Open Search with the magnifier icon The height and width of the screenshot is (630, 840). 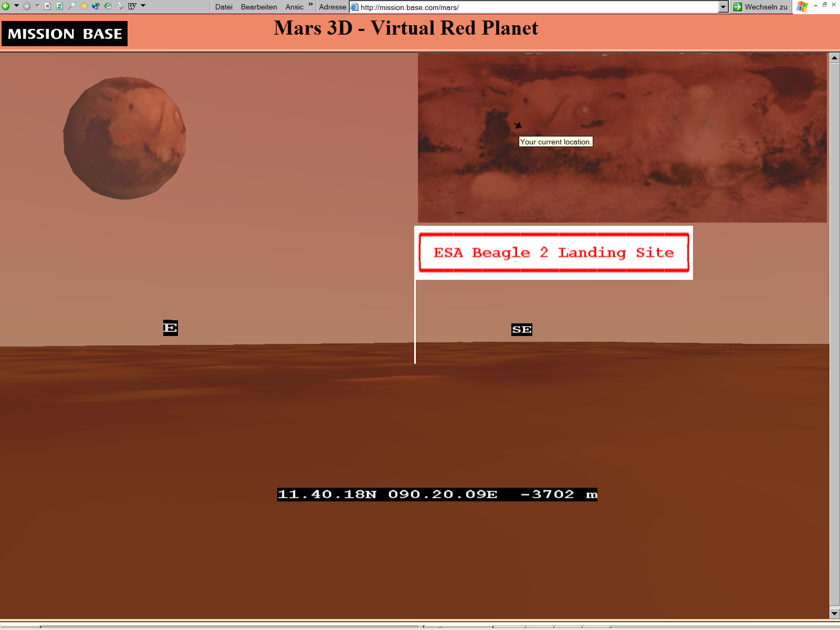(71, 6)
